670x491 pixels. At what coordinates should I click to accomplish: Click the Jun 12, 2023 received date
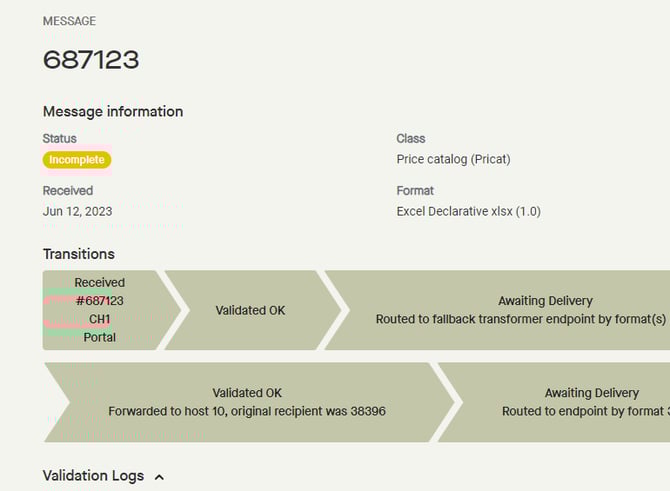coord(77,211)
